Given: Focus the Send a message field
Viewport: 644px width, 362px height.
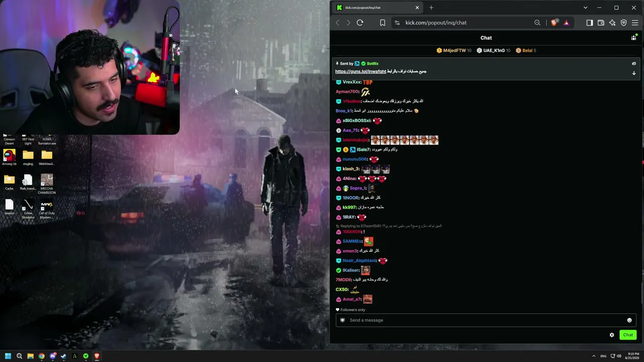Looking at the screenshot, I should (x=486, y=320).
